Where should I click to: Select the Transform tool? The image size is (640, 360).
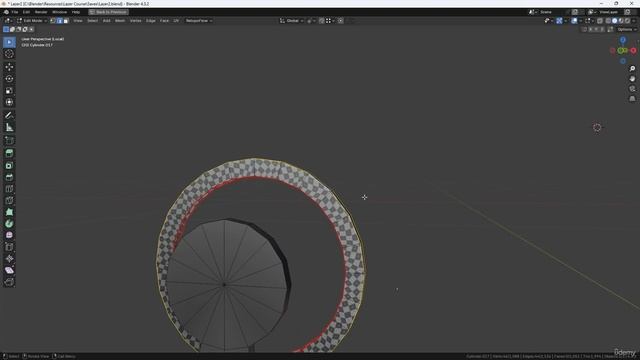(x=9, y=102)
